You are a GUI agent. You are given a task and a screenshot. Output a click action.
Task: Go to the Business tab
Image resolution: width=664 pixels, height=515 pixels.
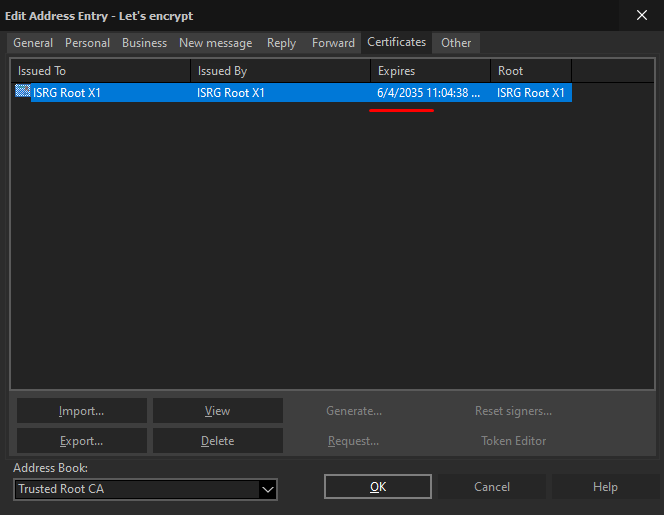(x=144, y=43)
